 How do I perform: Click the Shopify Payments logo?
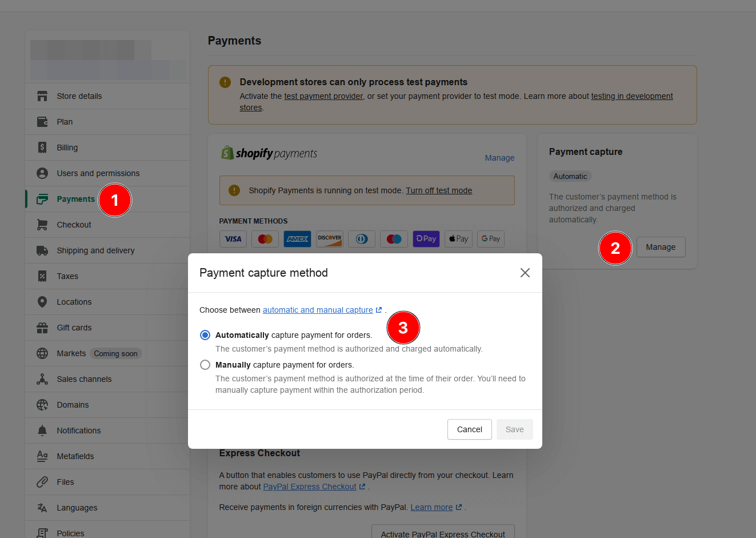[269, 153]
